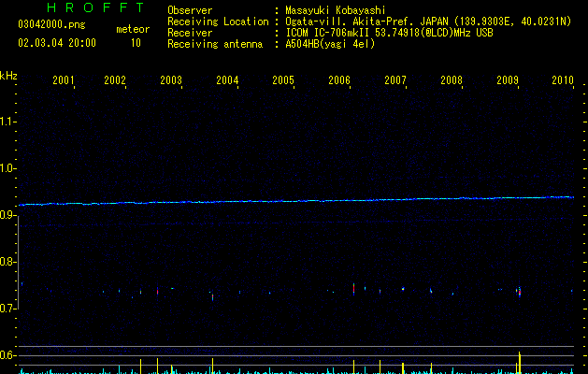Click the 1.1 frequency axis label
Image resolution: width=588 pixels, height=374 pixels.
coord(7,122)
